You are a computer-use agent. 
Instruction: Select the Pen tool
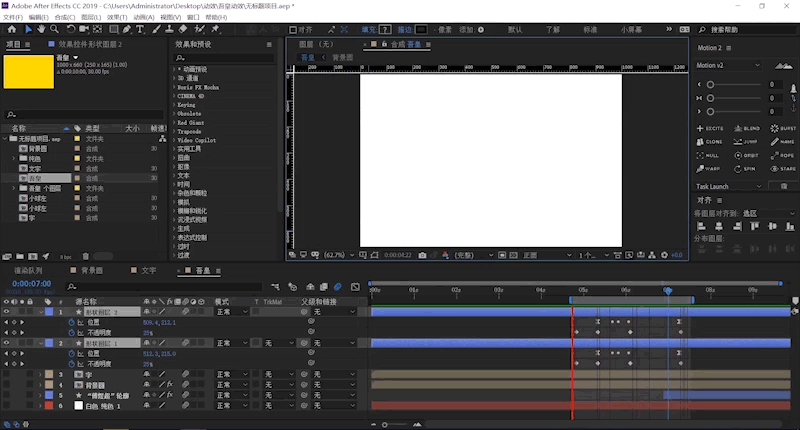click(x=127, y=29)
